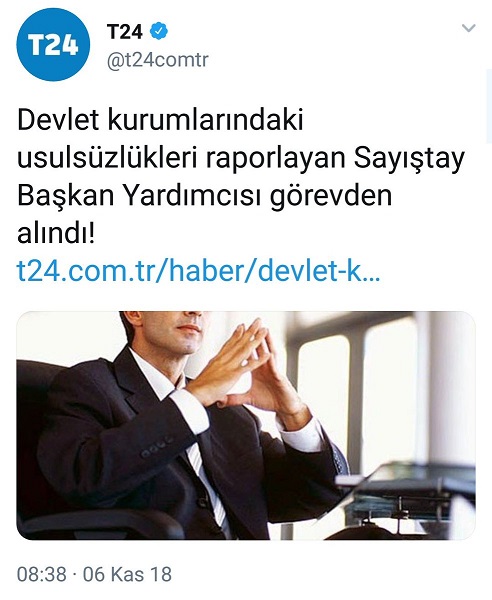Click the 'Başkan Yardımcısı görevden' text line
Screen dimensions: 492x600
(x=205, y=196)
